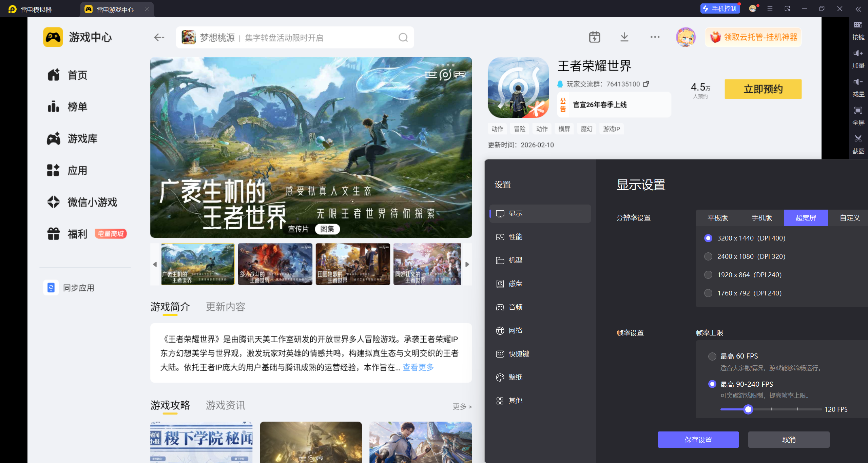The width and height of the screenshot is (868, 463).
Task: Click the FPS slider handle
Action: click(748, 409)
